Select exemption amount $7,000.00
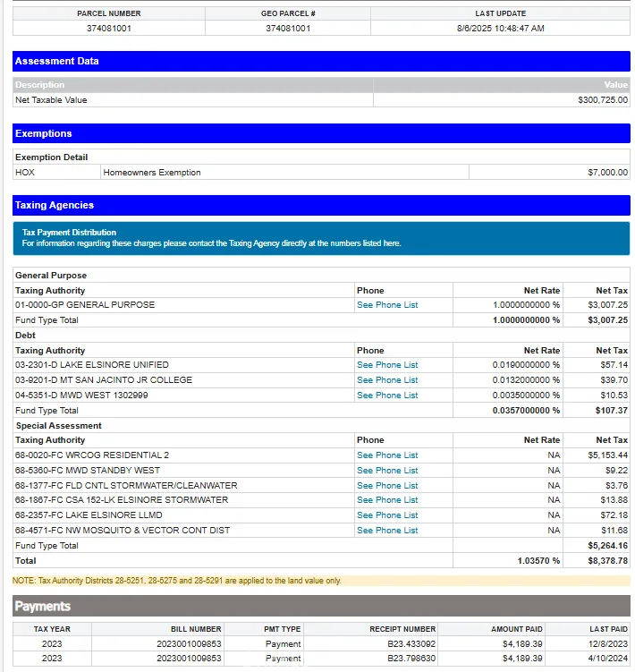Image resolution: width=635 pixels, height=672 pixels. tap(607, 173)
